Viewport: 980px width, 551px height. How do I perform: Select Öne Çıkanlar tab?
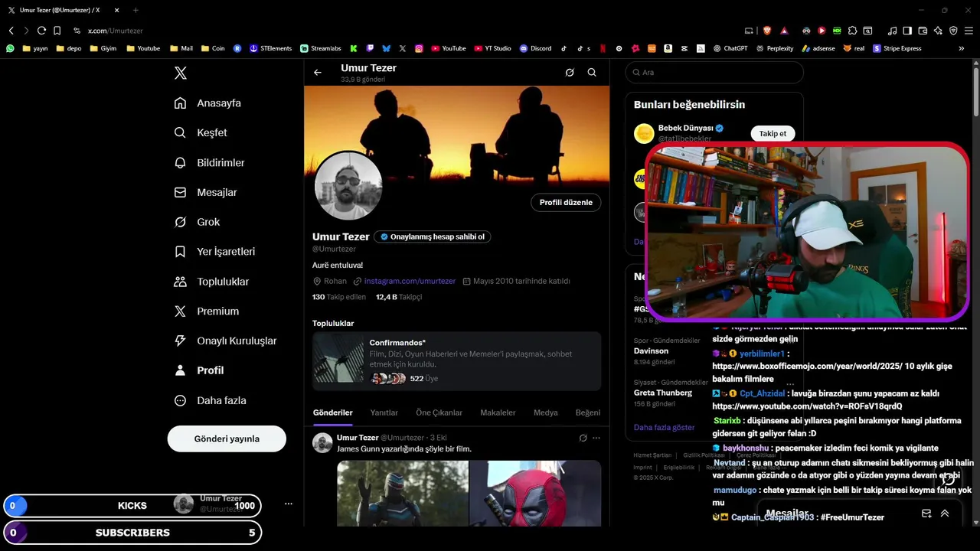[439, 412]
